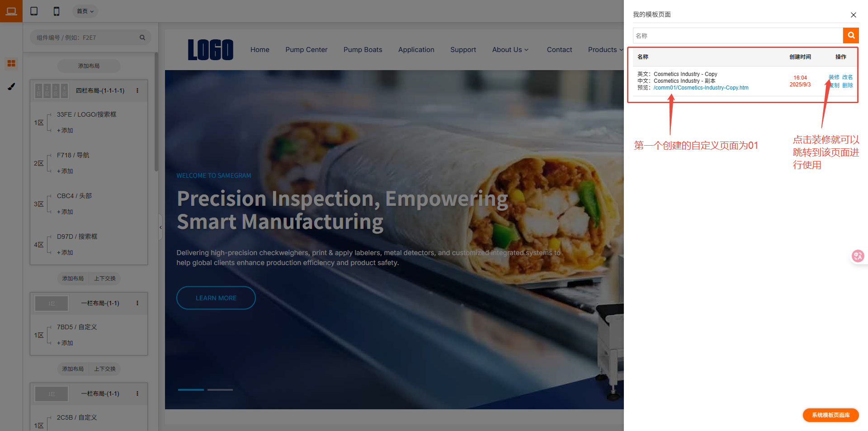Switch to mobile phone preview mode
Screen dimensions: 868x431
pyautogui.click(x=57, y=11)
